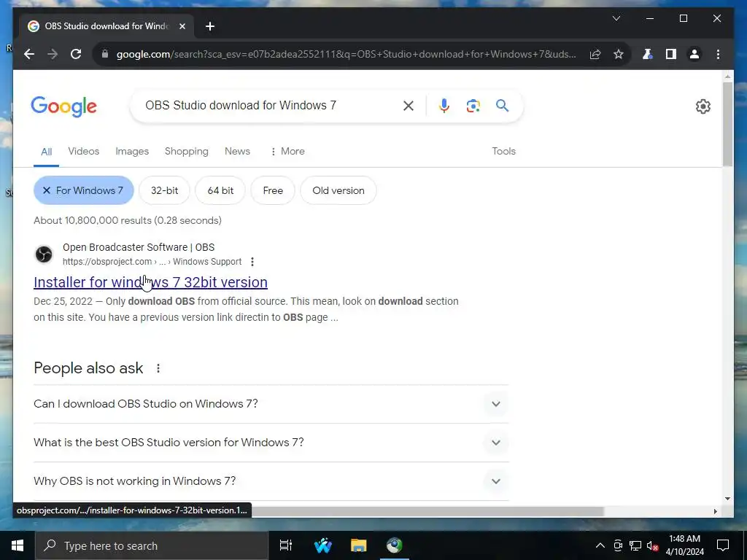Reload the page with the refresh icon
The height and width of the screenshot is (560, 747).
pos(76,54)
